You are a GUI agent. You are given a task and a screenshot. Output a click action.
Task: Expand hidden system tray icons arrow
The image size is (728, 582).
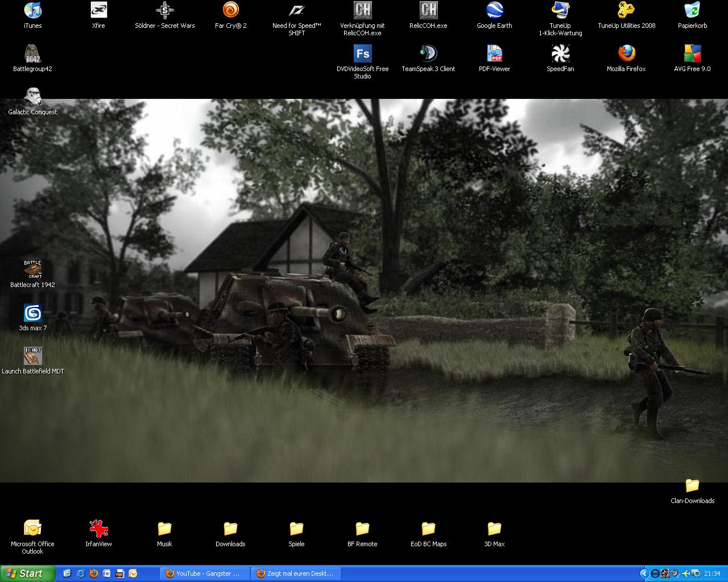click(644, 573)
